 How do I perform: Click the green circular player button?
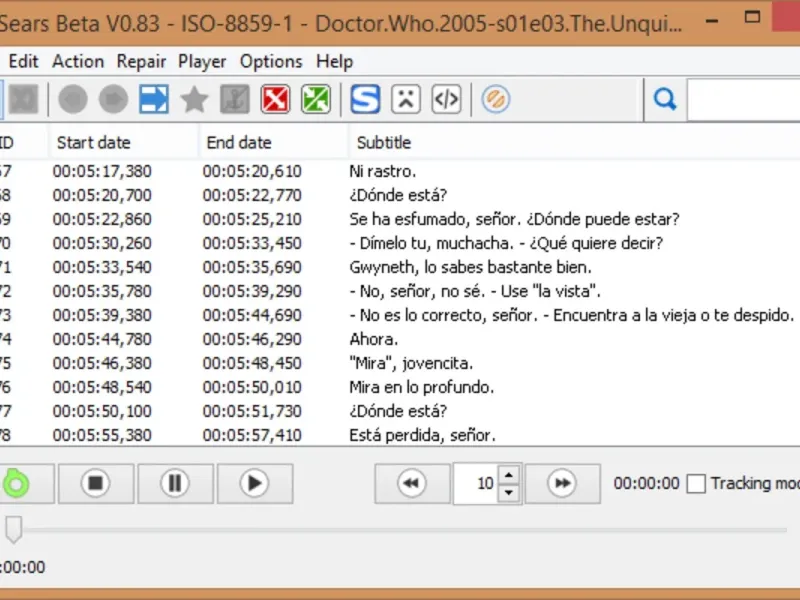tap(18, 483)
